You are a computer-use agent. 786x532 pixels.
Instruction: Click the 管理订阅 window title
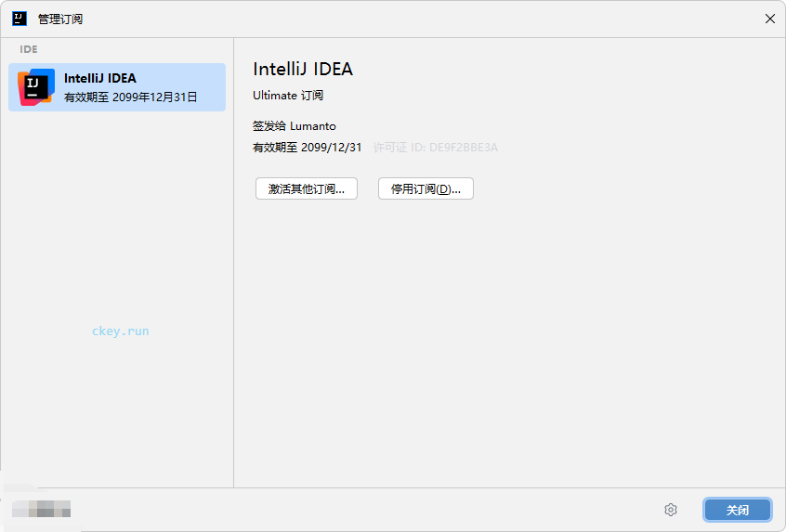point(60,19)
